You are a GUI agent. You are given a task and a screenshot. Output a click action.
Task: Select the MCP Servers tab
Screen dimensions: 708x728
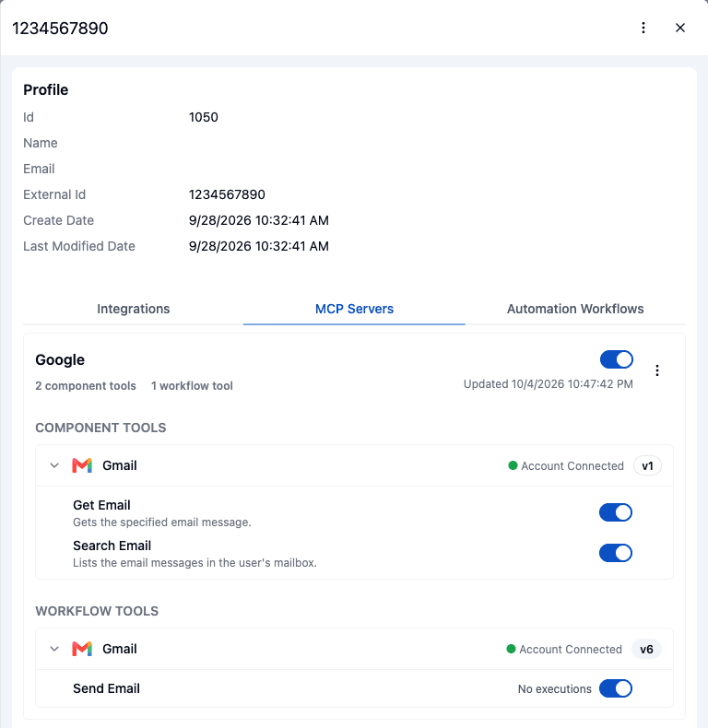[x=354, y=309]
